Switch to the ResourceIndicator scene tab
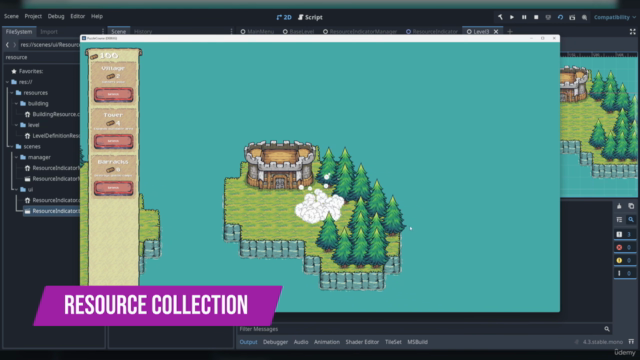 pyautogui.click(x=432, y=31)
